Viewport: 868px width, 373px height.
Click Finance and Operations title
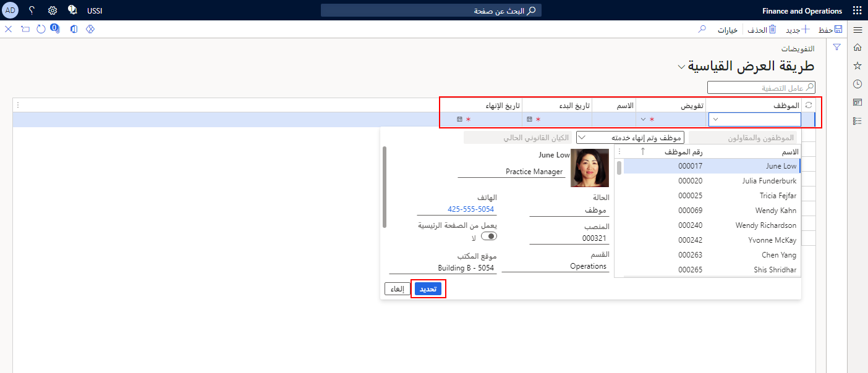pyautogui.click(x=802, y=10)
